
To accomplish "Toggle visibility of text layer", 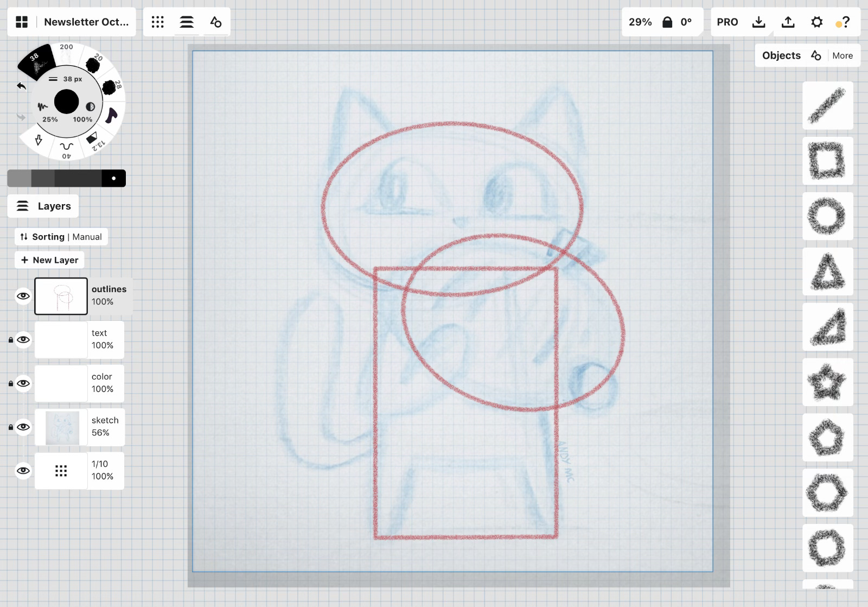I will tap(23, 339).
